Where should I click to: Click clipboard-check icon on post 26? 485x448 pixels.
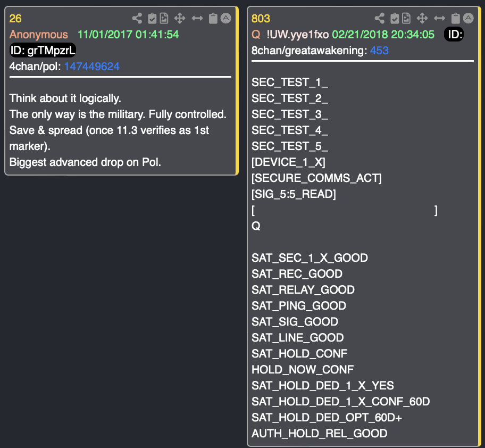(x=152, y=18)
